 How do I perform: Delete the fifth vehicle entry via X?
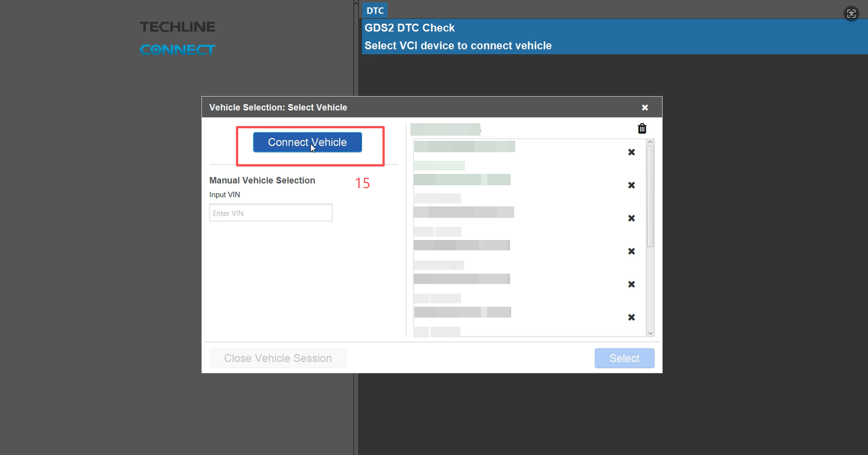point(631,285)
